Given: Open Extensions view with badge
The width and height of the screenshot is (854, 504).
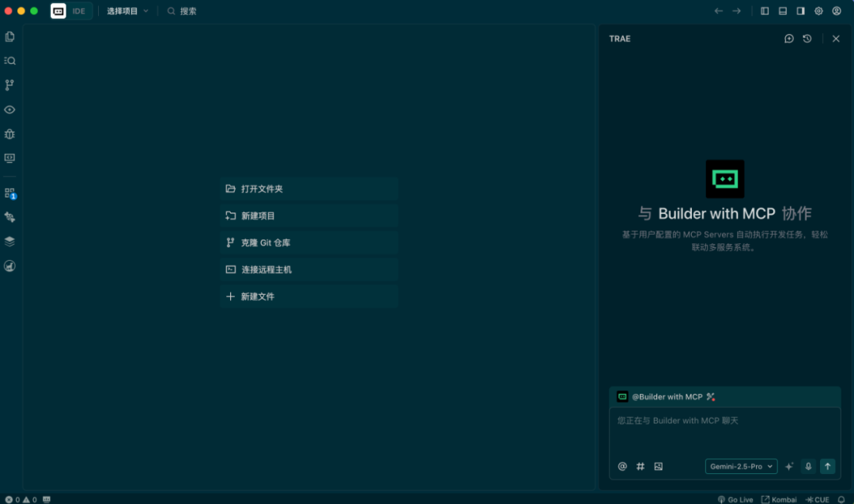Looking at the screenshot, I should click(x=9, y=194).
